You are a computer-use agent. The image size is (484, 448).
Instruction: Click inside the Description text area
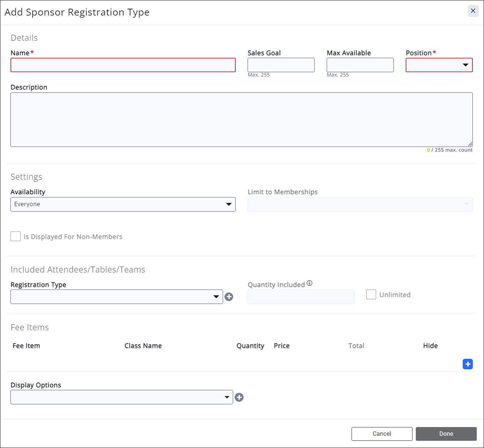(x=241, y=119)
